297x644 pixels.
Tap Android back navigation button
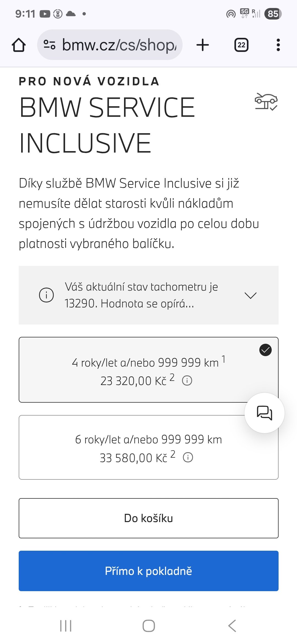click(x=232, y=626)
